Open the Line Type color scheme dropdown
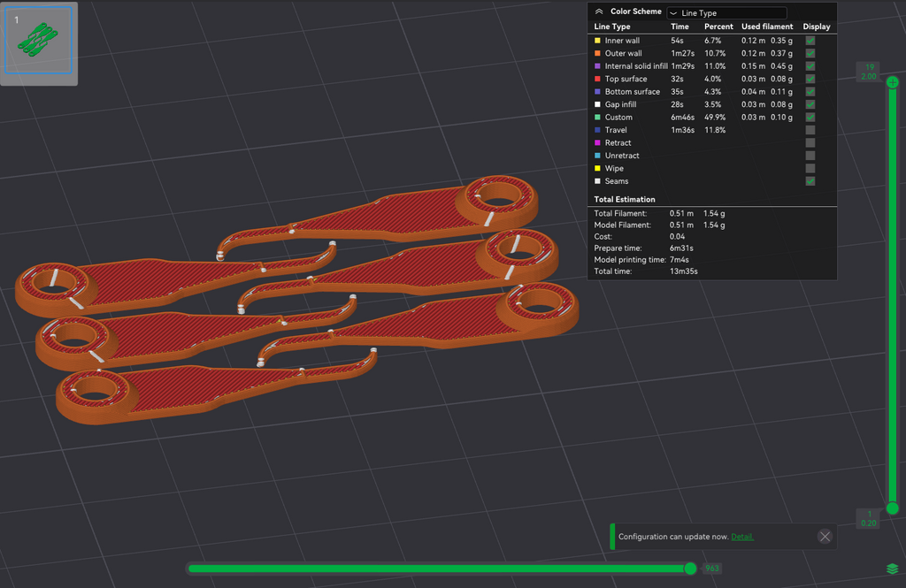This screenshot has height=588, width=906. [726, 12]
